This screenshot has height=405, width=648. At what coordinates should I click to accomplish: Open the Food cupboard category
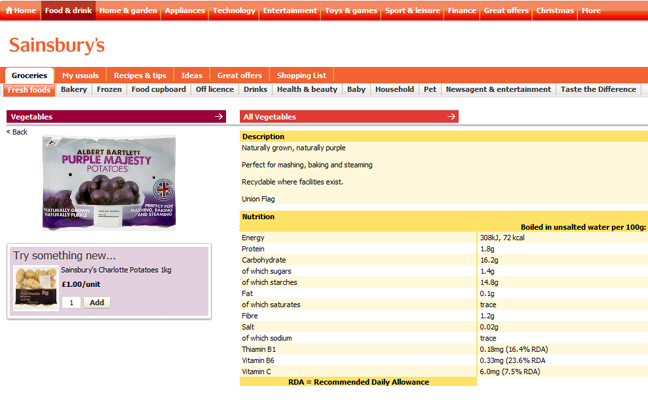(159, 89)
